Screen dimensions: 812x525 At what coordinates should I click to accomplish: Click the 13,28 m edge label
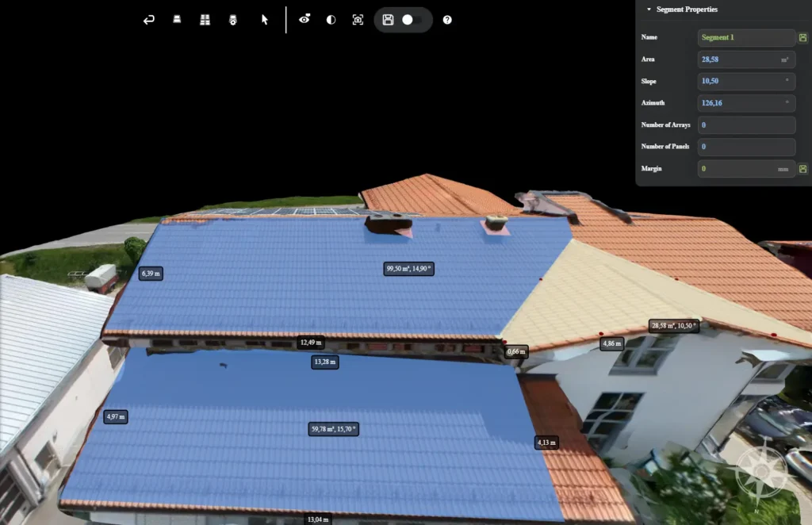325,362
